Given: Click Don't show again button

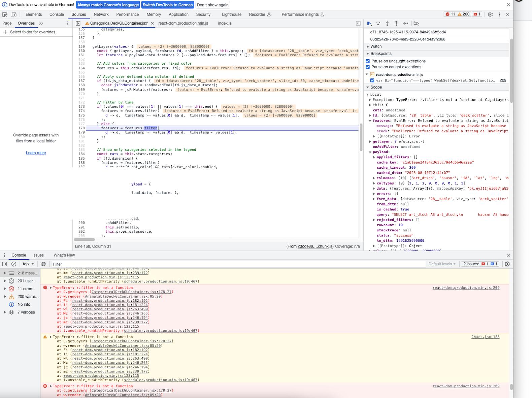Looking at the screenshot, I should tap(212, 5).
